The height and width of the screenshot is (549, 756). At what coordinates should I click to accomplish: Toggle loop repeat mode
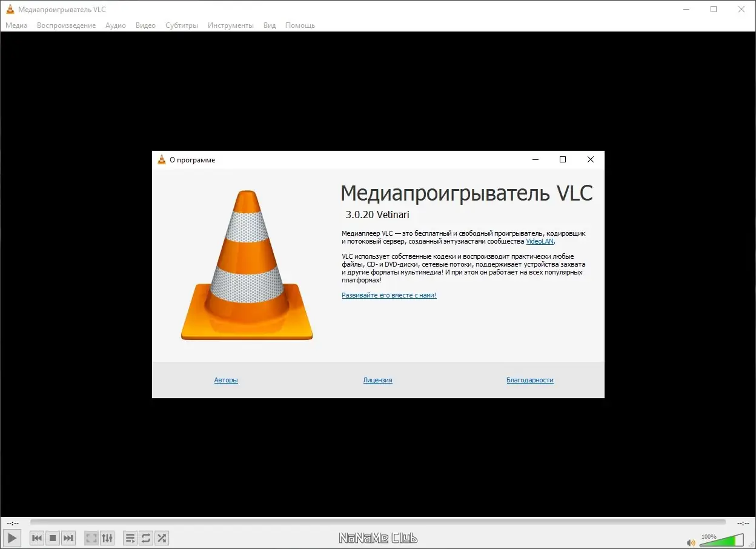146,537
